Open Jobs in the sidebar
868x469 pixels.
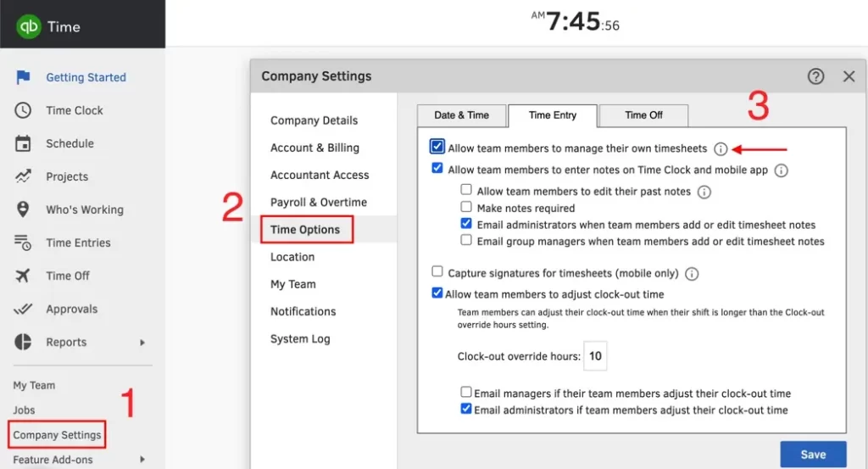[24, 410]
